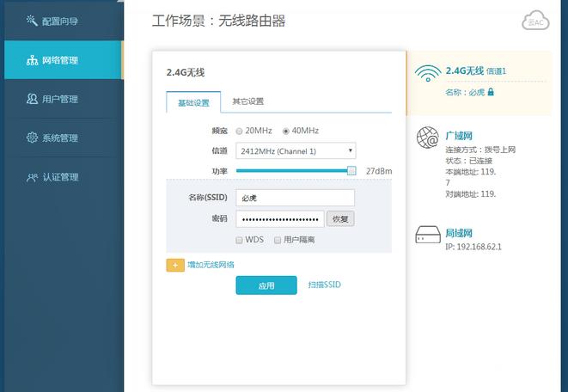Click the router device icon for 局域网
The width and height of the screenshot is (568, 392).
427,235
